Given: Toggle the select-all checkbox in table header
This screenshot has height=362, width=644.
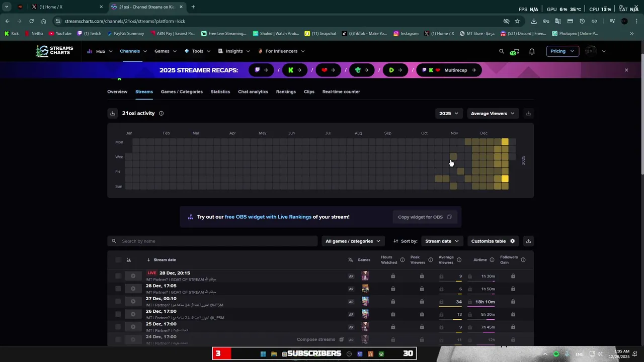Looking at the screenshot, I should [x=118, y=260].
